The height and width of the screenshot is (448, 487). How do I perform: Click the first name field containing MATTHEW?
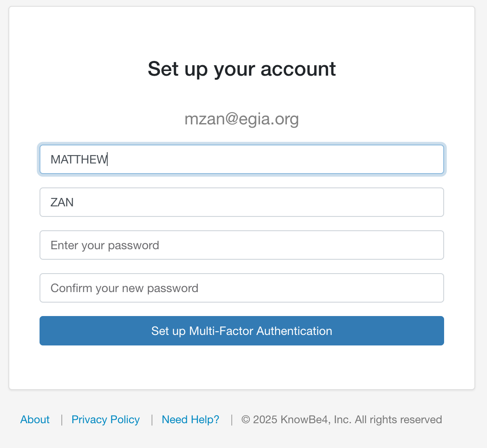[x=241, y=159]
